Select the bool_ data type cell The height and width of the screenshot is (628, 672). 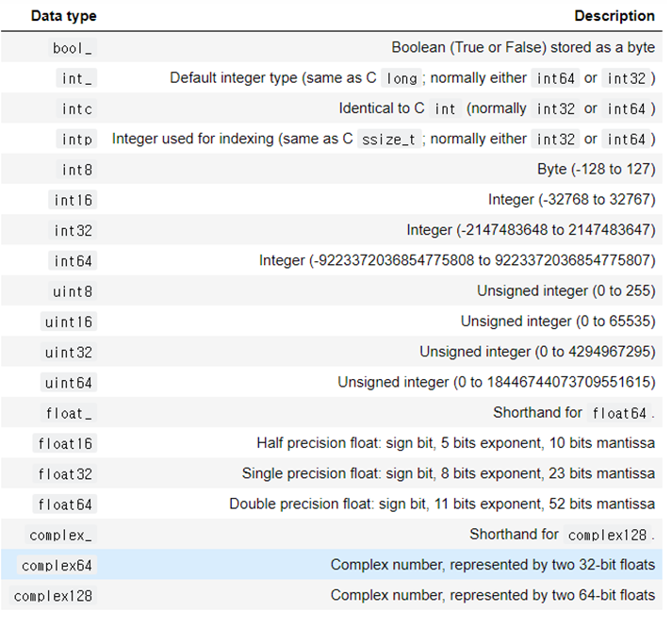pyautogui.click(x=73, y=48)
